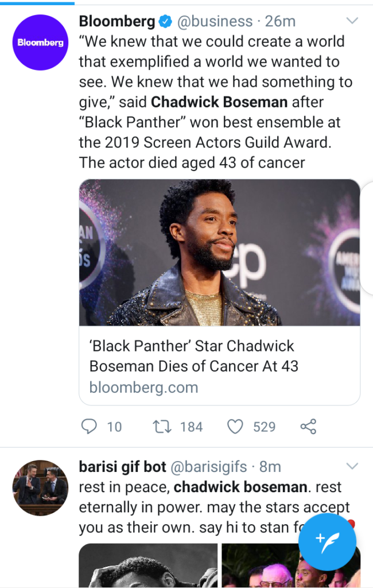Select the Bloomberg account name
This screenshot has width=373, height=588.
pyautogui.click(x=117, y=21)
